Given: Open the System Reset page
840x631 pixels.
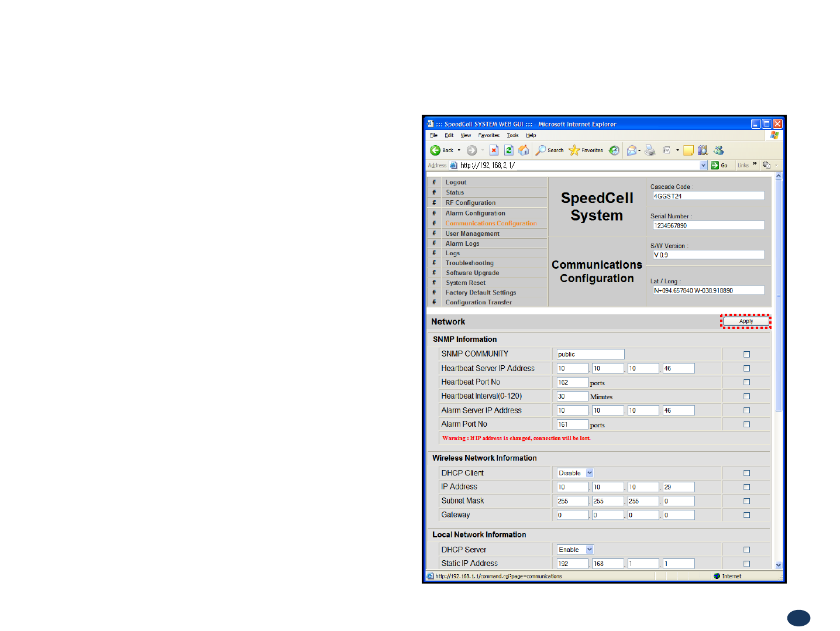Looking at the screenshot, I should click(465, 283).
